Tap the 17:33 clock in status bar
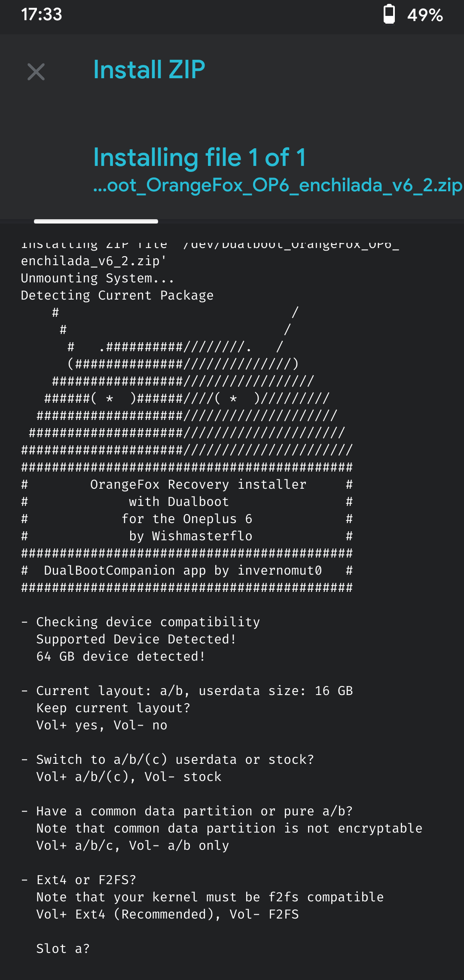Image resolution: width=464 pixels, height=980 pixels. click(42, 15)
